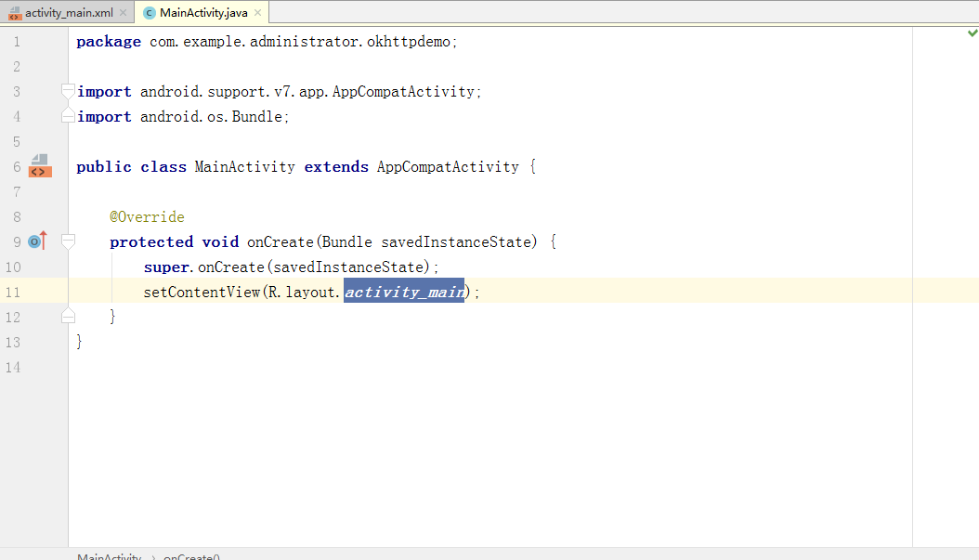
Task: Click the green inspection checkmark indicator
Action: [972, 33]
